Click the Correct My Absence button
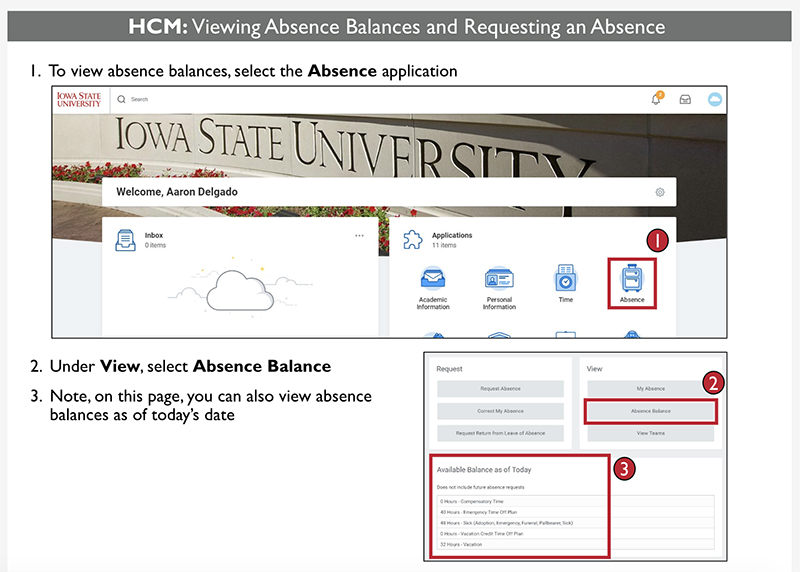Screen dimensions: 800x572 coord(500,411)
